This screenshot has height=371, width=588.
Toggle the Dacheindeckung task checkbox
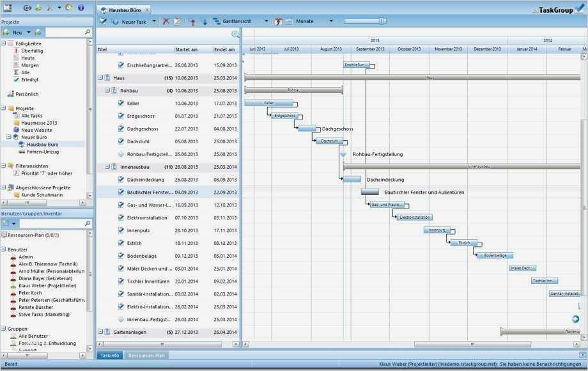point(121,179)
